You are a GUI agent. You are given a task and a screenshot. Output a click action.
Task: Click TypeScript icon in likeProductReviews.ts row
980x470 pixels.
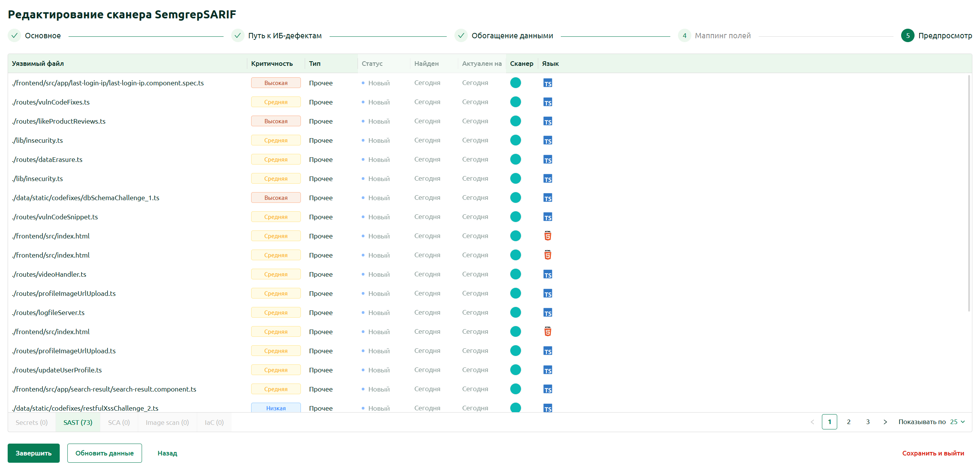pos(547,121)
